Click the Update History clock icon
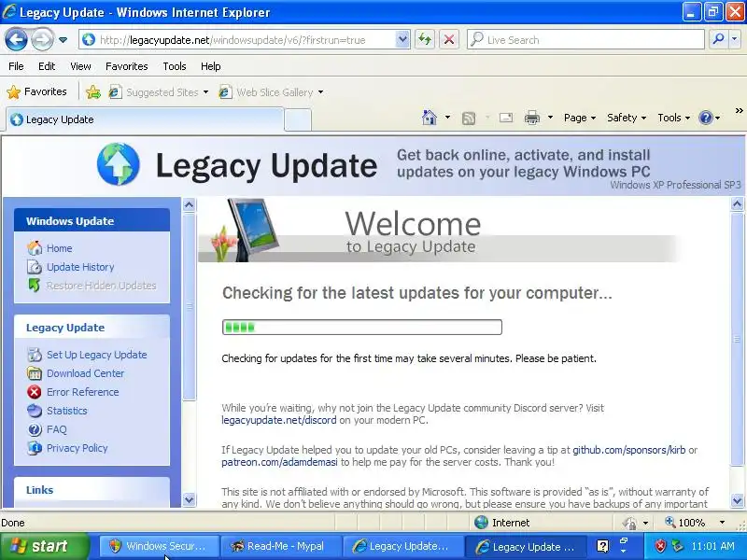 tap(35, 267)
